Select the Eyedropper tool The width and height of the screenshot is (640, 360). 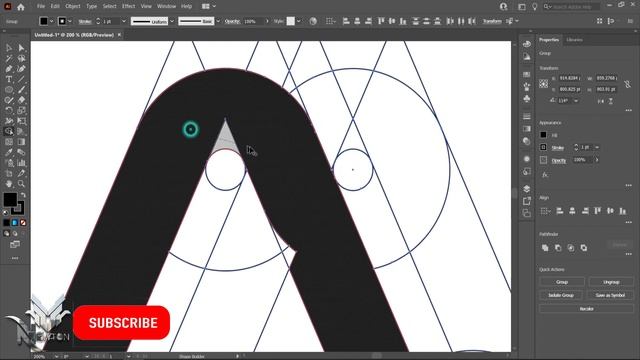tap(9, 153)
